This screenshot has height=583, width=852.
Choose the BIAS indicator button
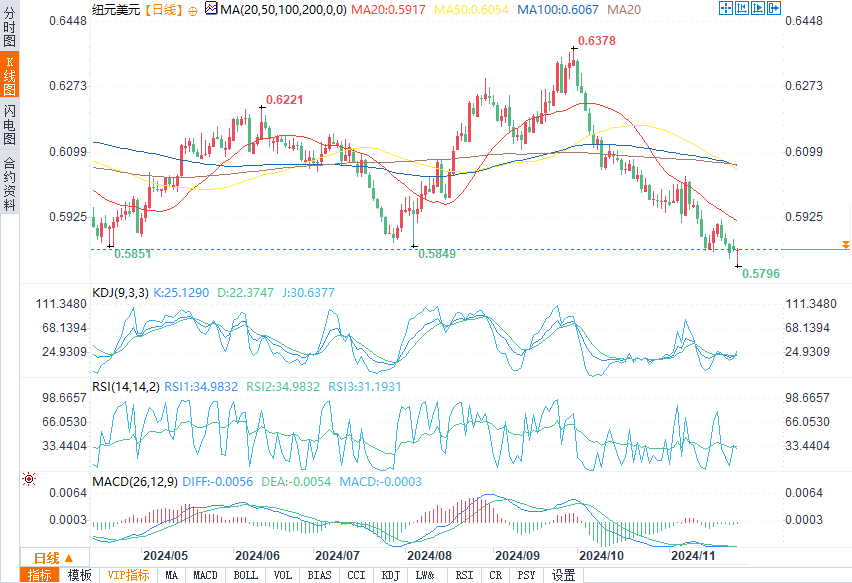pyautogui.click(x=319, y=575)
